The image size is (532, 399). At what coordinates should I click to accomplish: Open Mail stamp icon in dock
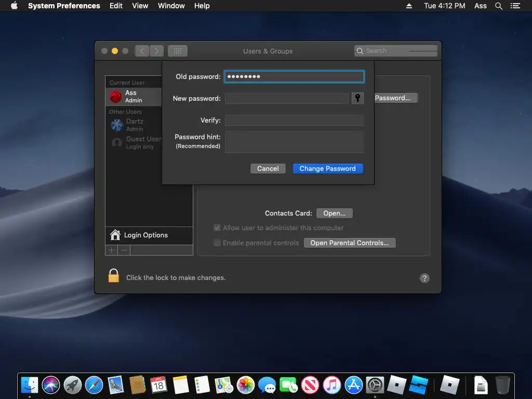(x=116, y=385)
